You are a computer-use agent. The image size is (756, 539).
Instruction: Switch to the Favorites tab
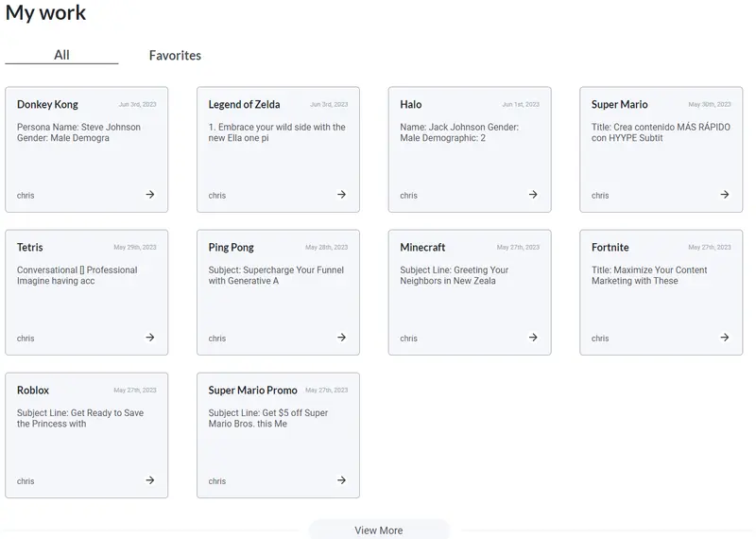tap(175, 56)
